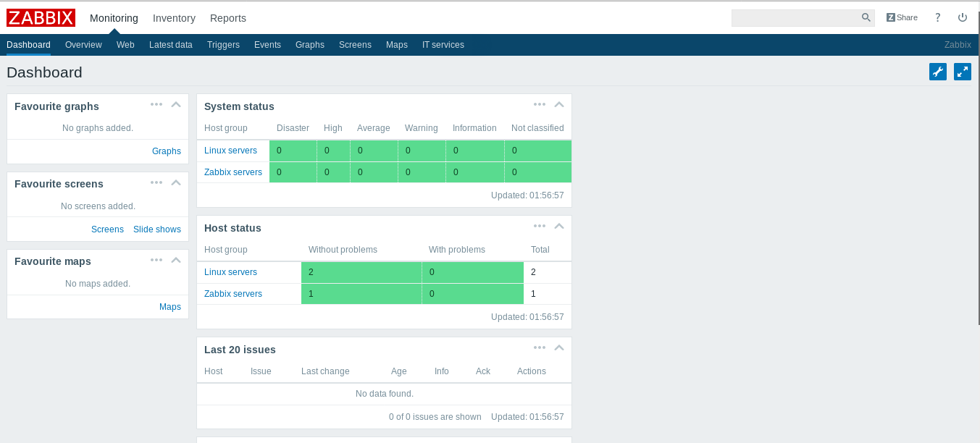Image resolution: width=980 pixels, height=443 pixels.
Task: Open Slide shows link
Action: [157, 229]
